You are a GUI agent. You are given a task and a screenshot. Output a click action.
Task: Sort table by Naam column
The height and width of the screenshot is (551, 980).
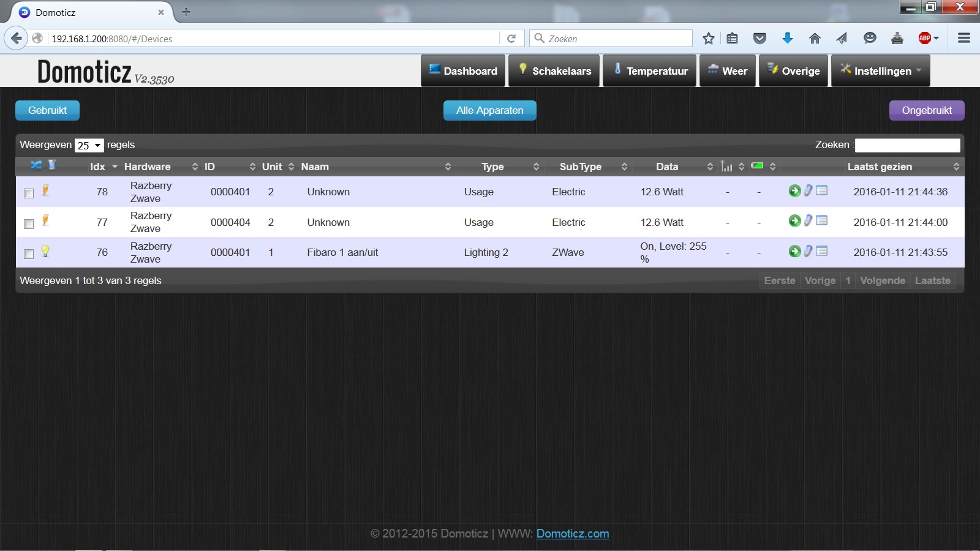375,167
